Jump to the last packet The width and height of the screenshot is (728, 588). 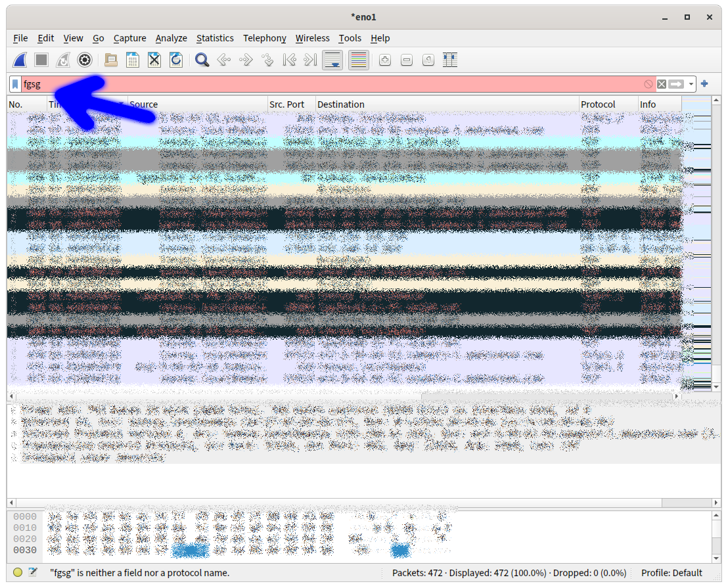pos(311,60)
